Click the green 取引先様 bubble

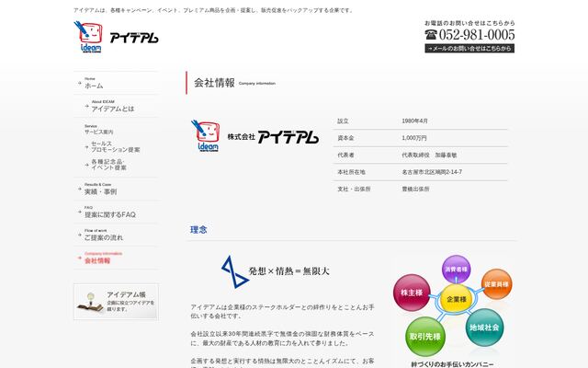425,337
